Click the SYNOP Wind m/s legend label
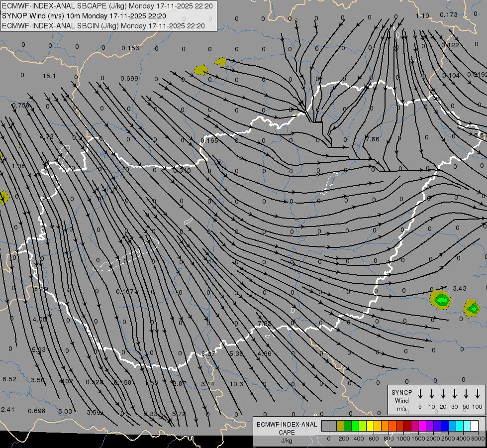 [x=401, y=400]
